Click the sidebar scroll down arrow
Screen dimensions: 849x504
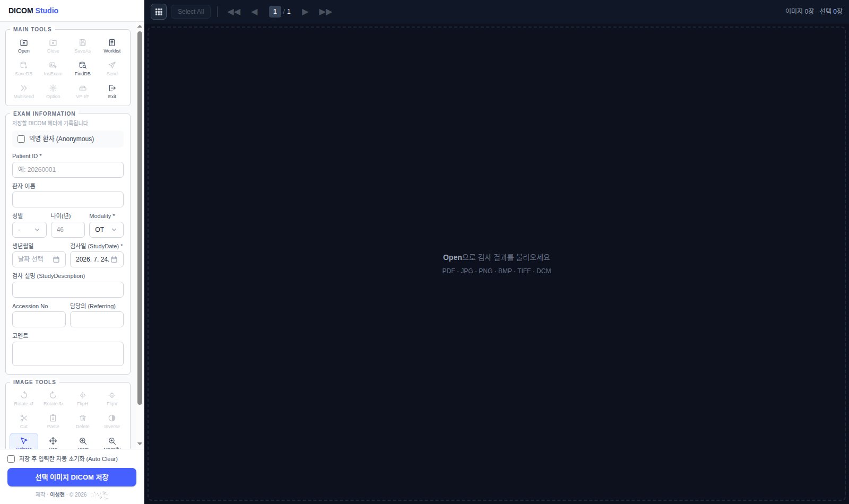pos(140,444)
